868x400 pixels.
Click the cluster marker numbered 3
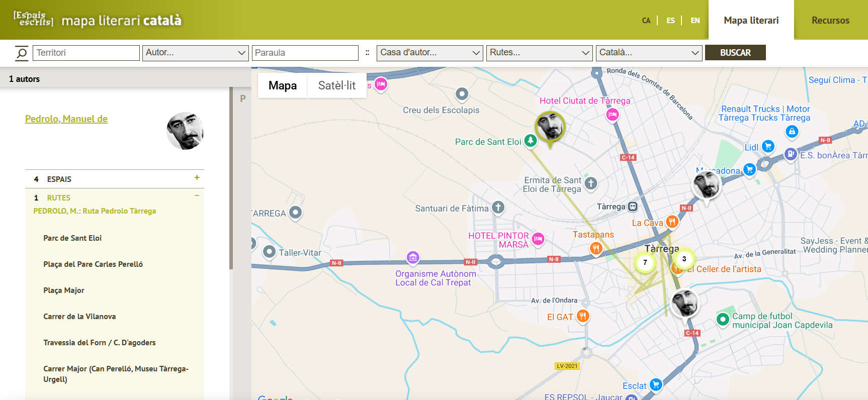coord(683,259)
